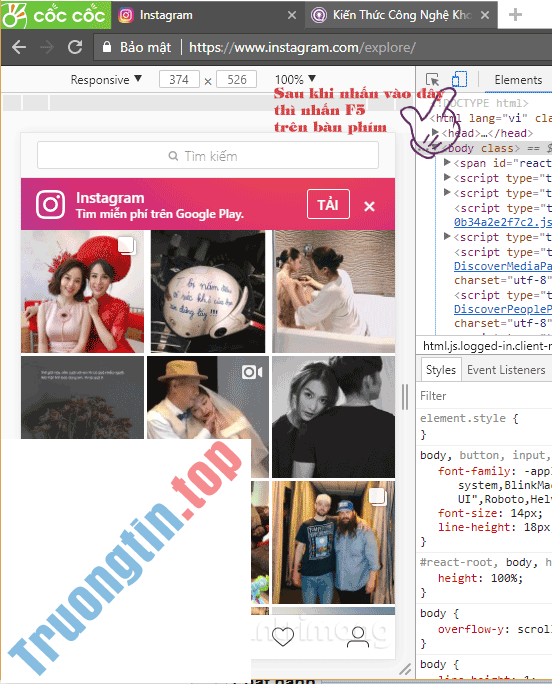Switch to Kiến Thức Công Nghệ tab
This screenshot has height=684, width=552.
click(401, 15)
